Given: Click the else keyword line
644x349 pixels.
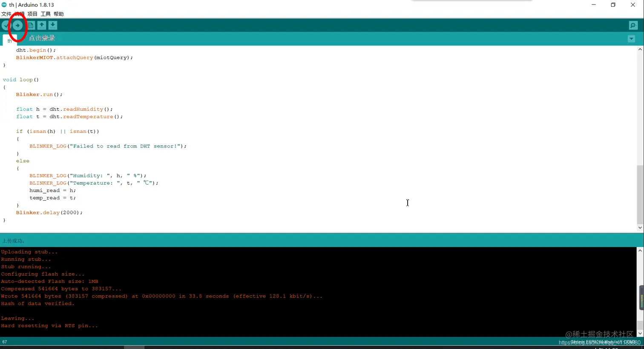Looking at the screenshot, I should [23, 161].
